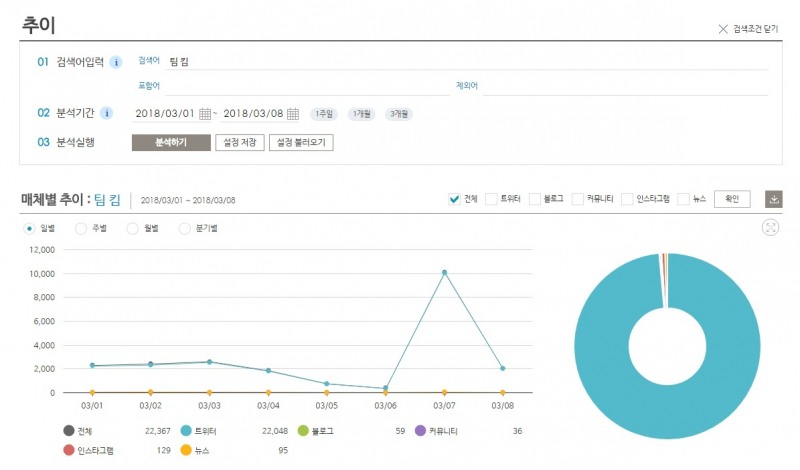Uncheck the 전체 checkbox

454,199
